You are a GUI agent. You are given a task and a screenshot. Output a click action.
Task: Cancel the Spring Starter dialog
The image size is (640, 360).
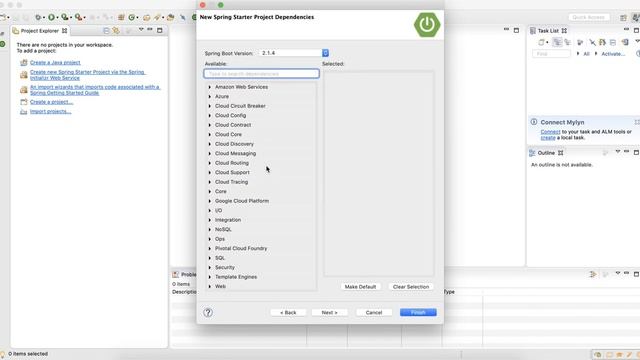tap(374, 312)
